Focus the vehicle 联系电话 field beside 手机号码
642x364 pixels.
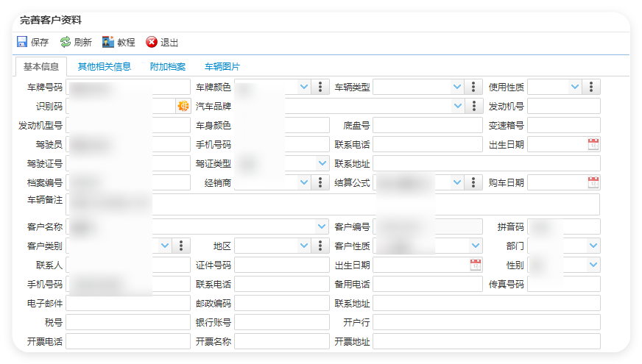click(x=428, y=144)
